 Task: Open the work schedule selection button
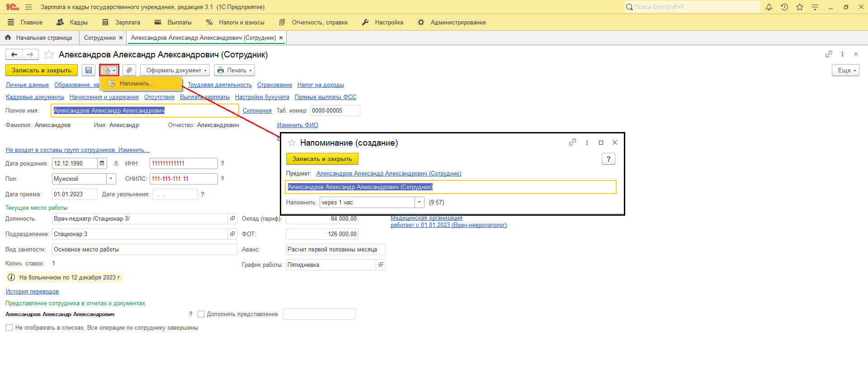381,265
